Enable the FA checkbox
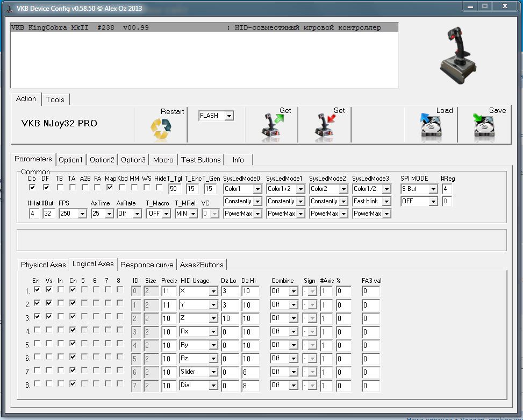 [x=97, y=188]
